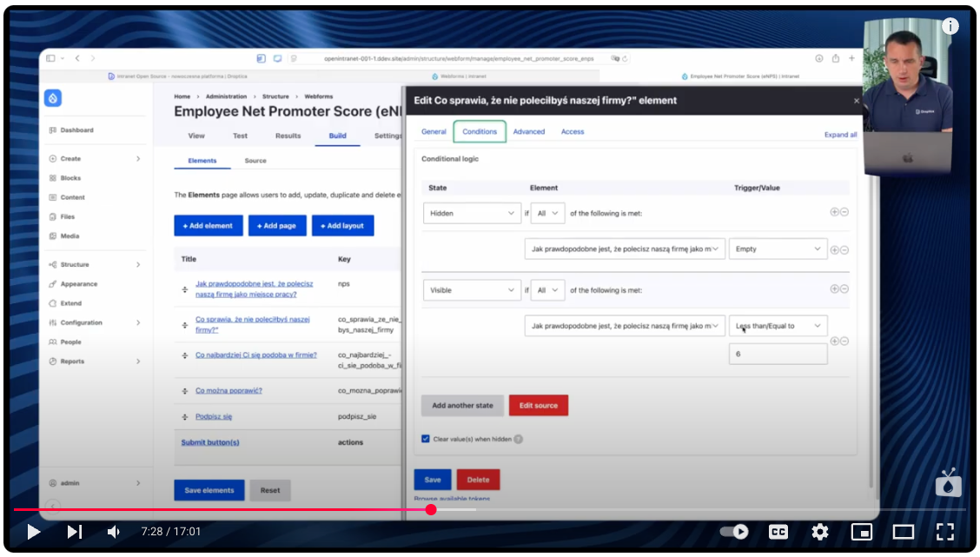Open the Less than/Equal to dropdown
The height and width of the screenshot is (557, 980).
(x=778, y=326)
